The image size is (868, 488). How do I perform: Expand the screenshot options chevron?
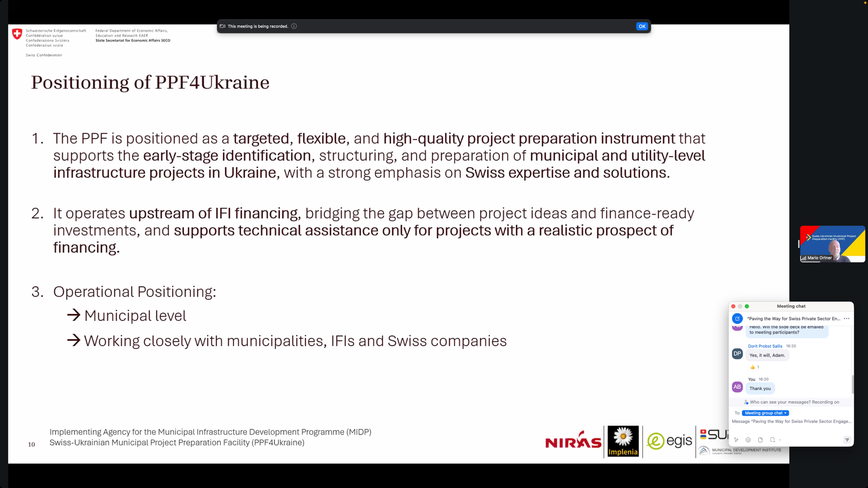tap(780, 440)
